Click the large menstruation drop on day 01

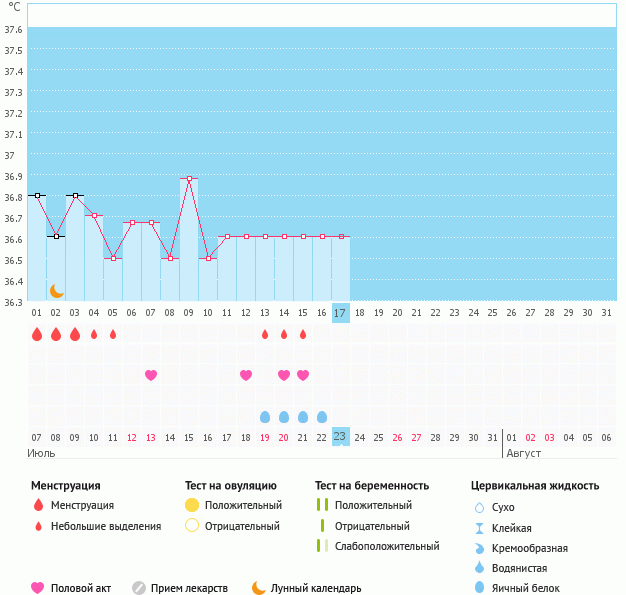coord(37,334)
